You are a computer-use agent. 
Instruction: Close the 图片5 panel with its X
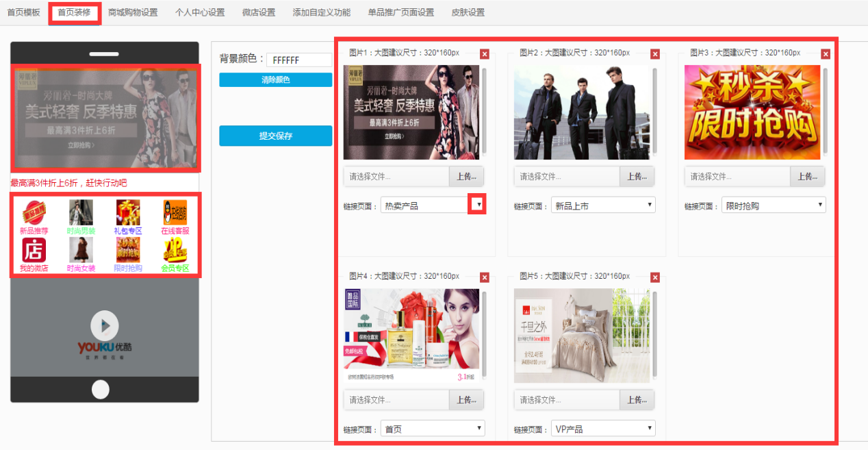tap(655, 277)
